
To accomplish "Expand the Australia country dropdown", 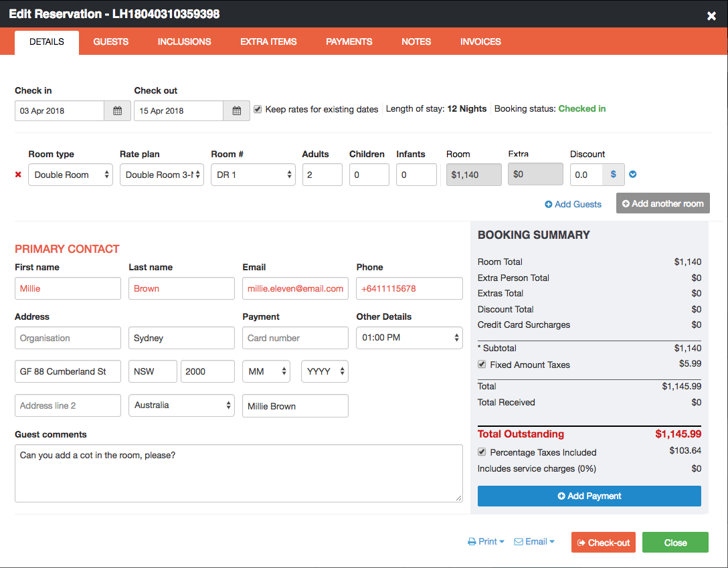I will click(181, 405).
